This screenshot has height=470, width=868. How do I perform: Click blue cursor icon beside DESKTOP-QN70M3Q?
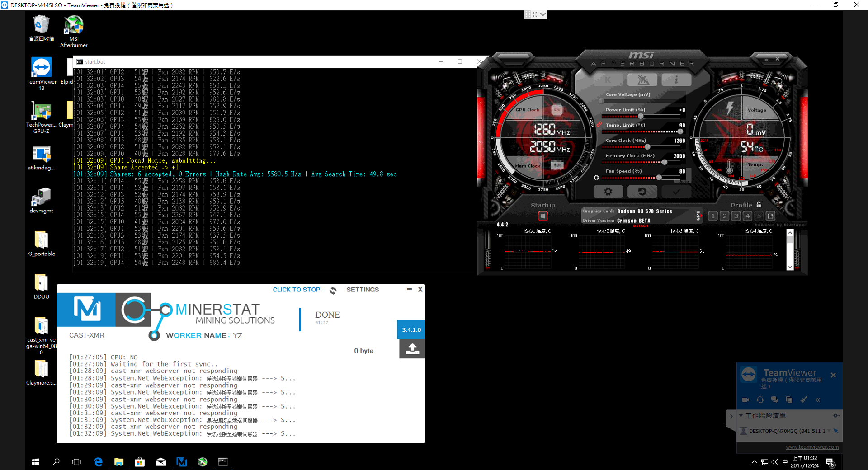pos(836,431)
